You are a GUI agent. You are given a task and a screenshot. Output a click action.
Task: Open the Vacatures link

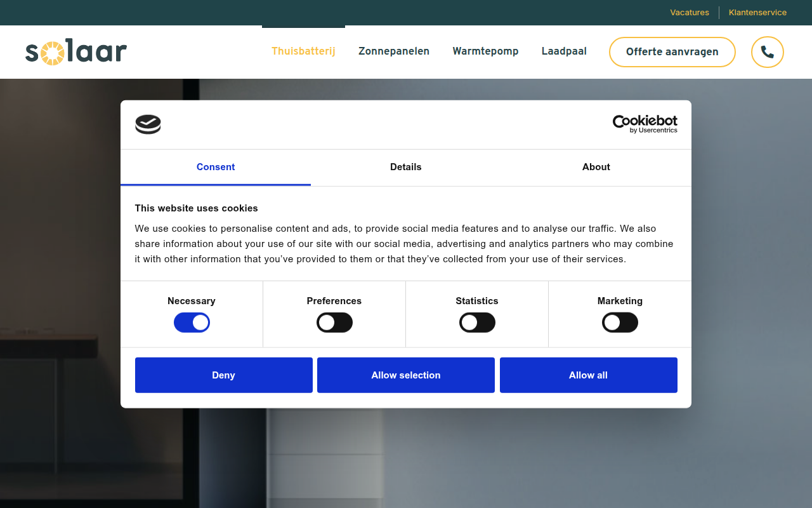(x=690, y=13)
